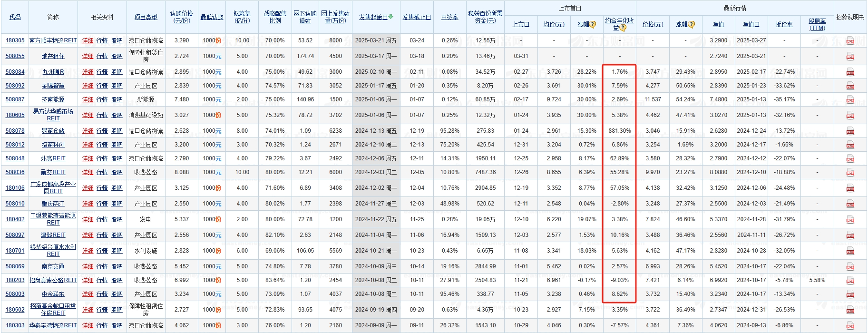Open 南方顺丰物流REIT name link

coord(53,40)
